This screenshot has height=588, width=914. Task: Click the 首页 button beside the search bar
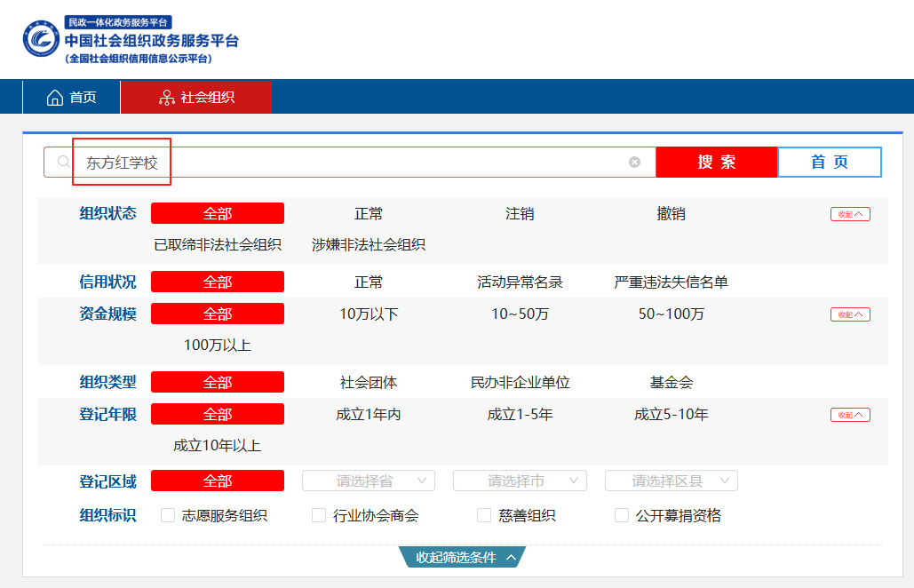coord(829,162)
